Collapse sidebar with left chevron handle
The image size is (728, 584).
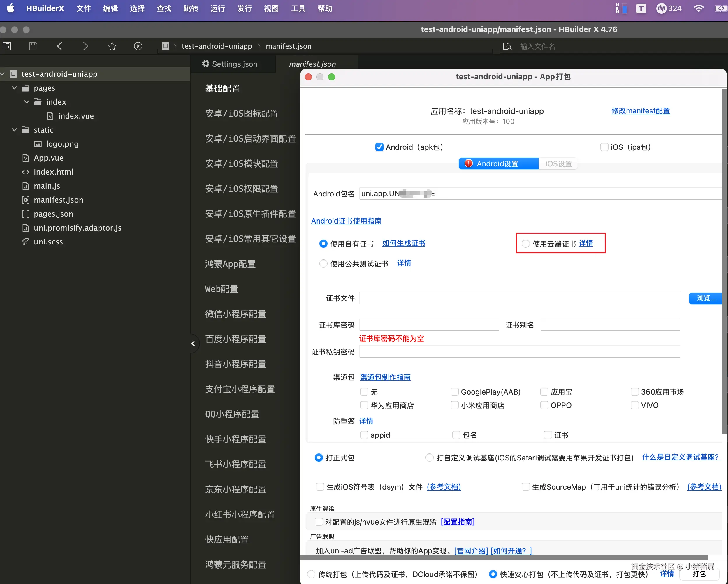tap(193, 344)
